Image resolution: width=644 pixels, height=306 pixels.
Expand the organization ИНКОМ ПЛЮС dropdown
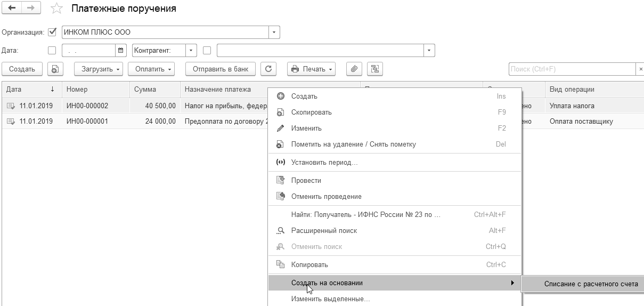[x=274, y=33]
